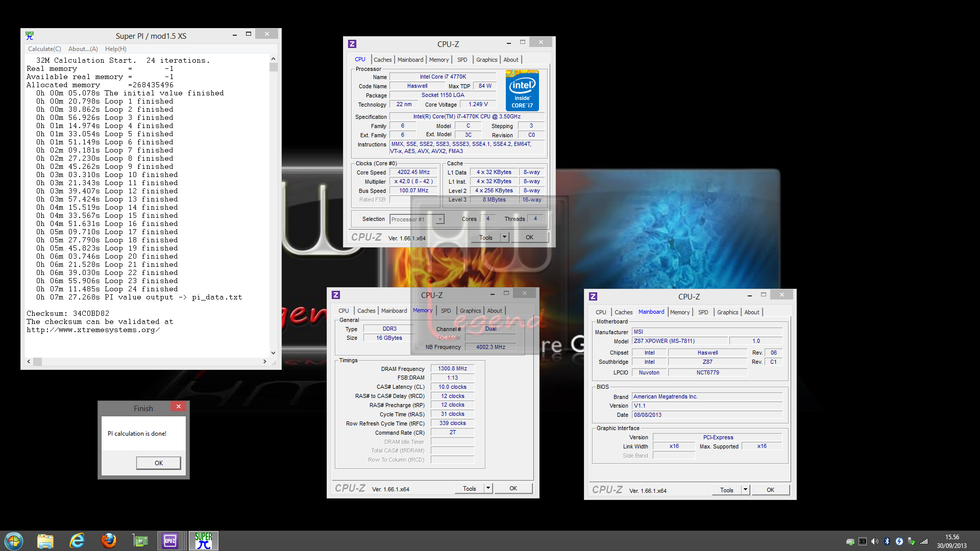
Task: Click OK in CPU-Z CPU window
Action: coord(530,237)
